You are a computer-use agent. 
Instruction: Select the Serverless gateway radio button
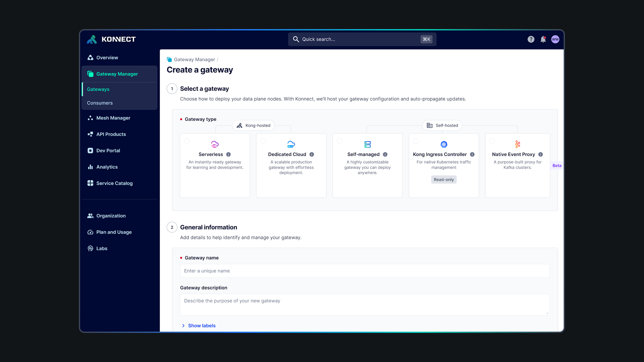tap(187, 141)
